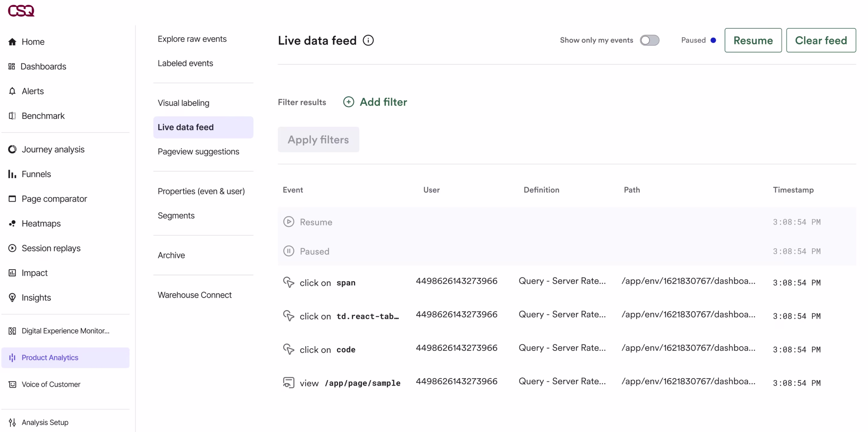Click the Timestamp column header

point(793,190)
